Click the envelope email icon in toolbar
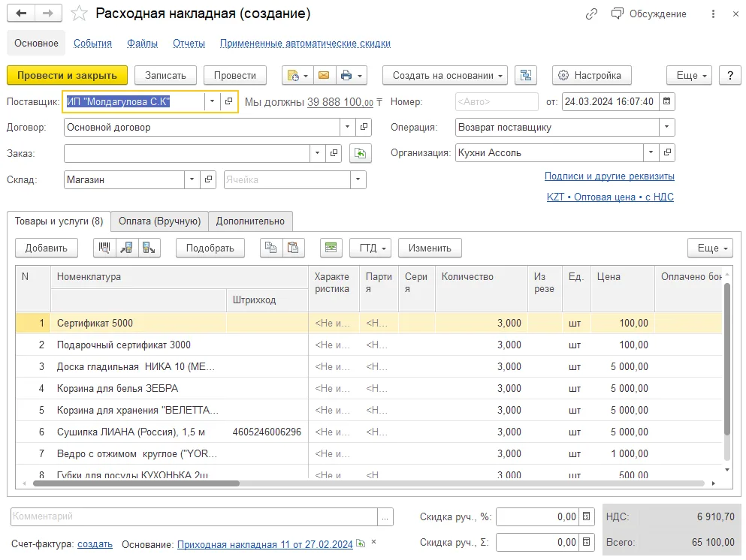 (x=324, y=76)
